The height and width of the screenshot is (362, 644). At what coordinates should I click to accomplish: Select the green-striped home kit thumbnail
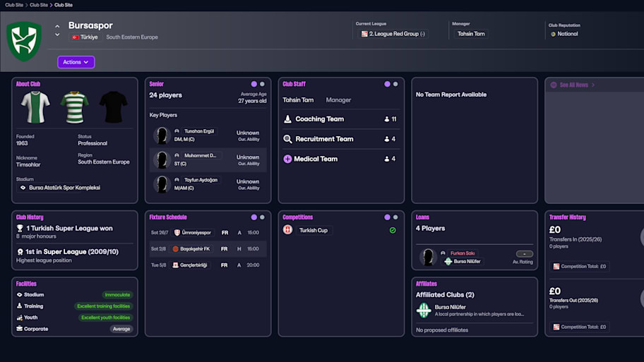click(x=74, y=107)
